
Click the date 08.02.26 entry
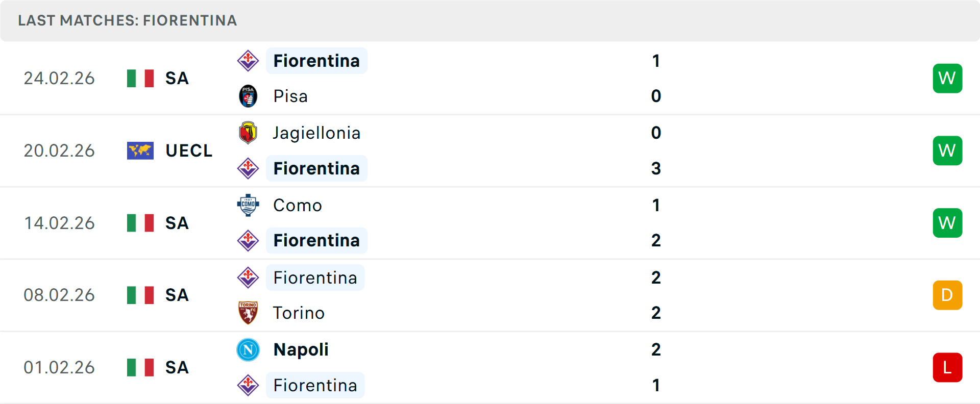(x=59, y=295)
